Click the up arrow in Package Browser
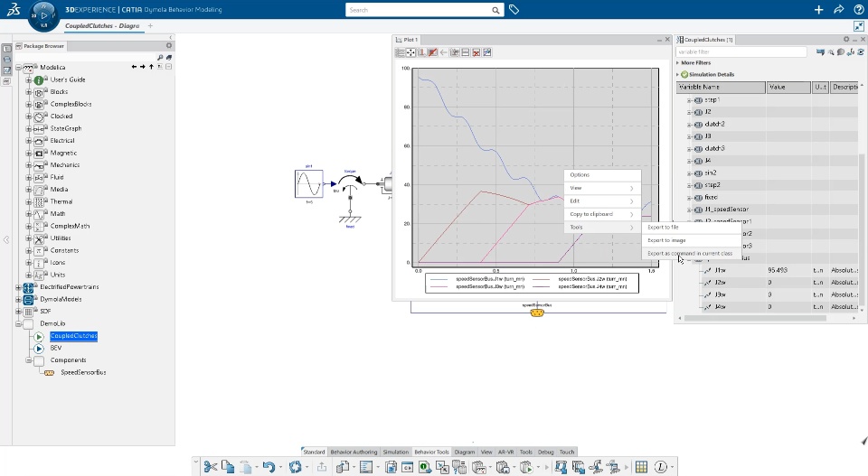Viewport: 868px width, 476px height. click(x=151, y=67)
